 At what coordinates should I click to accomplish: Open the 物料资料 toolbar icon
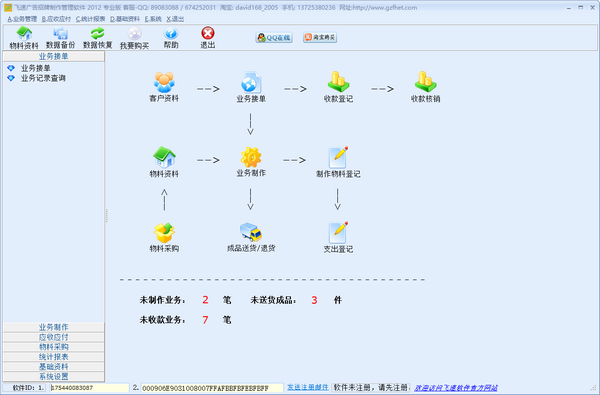[24, 38]
